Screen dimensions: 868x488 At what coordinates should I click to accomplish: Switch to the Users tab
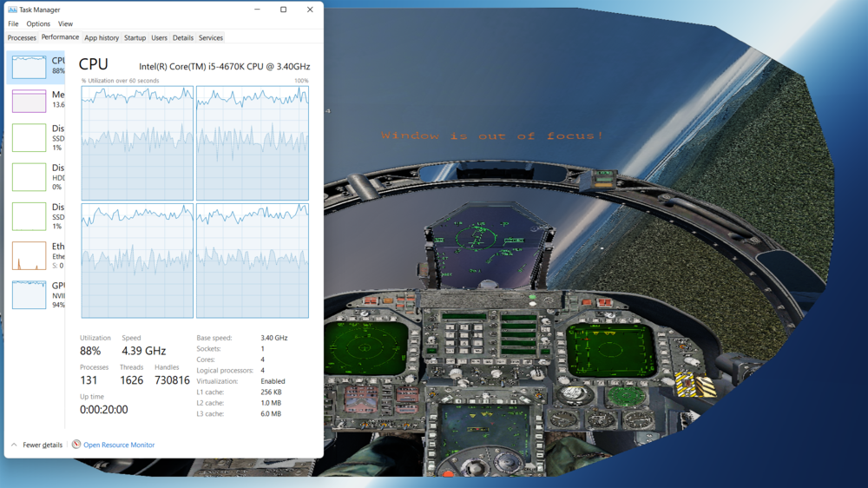click(x=159, y=37)
